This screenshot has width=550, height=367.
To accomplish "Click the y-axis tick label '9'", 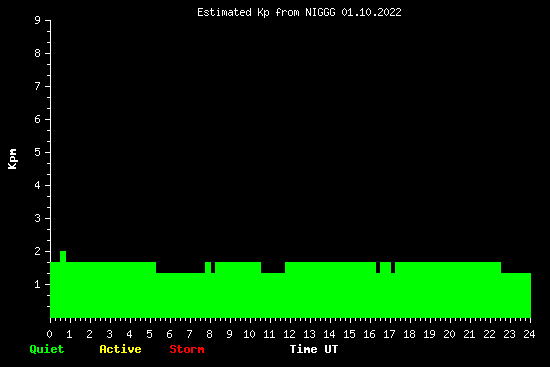I will (x=38, y=20).
